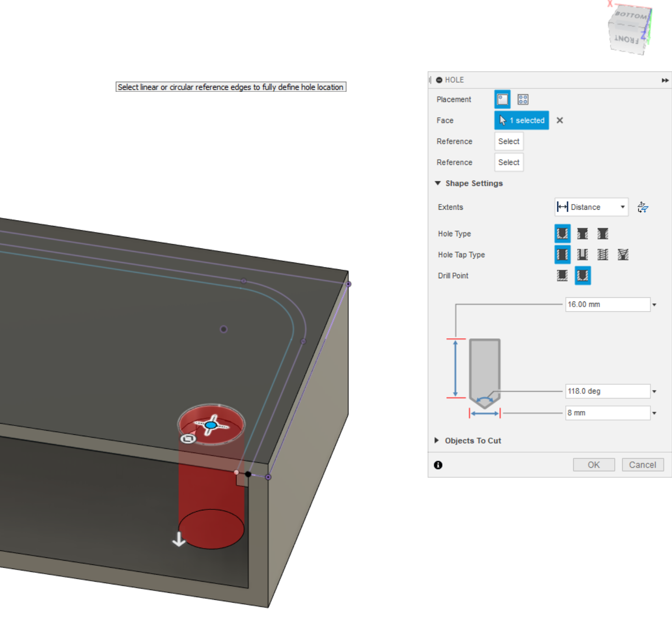
Task: Open the dropdown arrow beside 8 mm
Action: (654, 413)
